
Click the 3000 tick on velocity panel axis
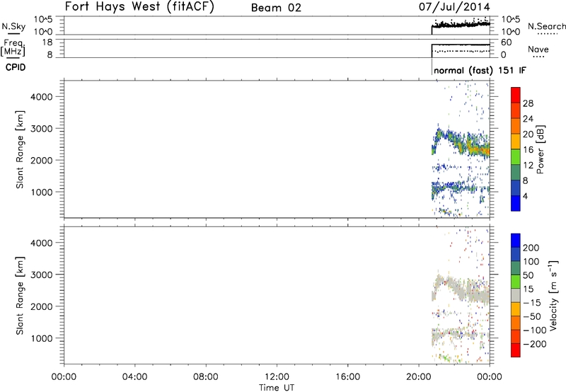(x=42, y=275)
